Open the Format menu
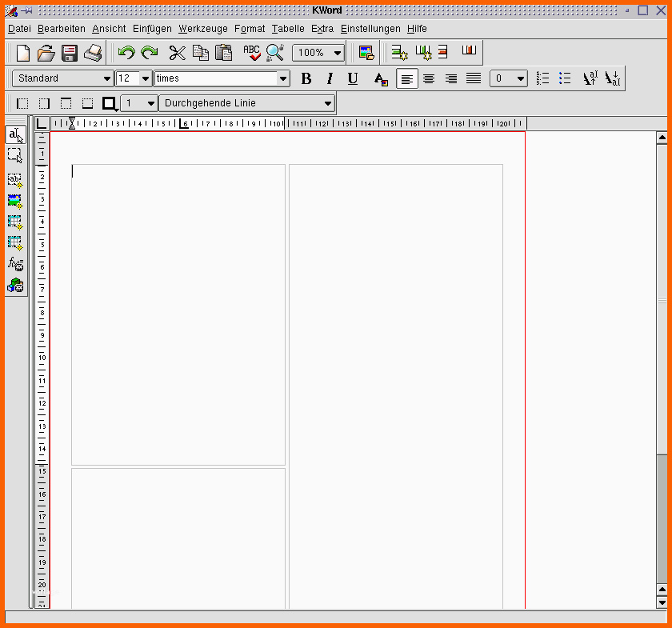 click(250, 29)
